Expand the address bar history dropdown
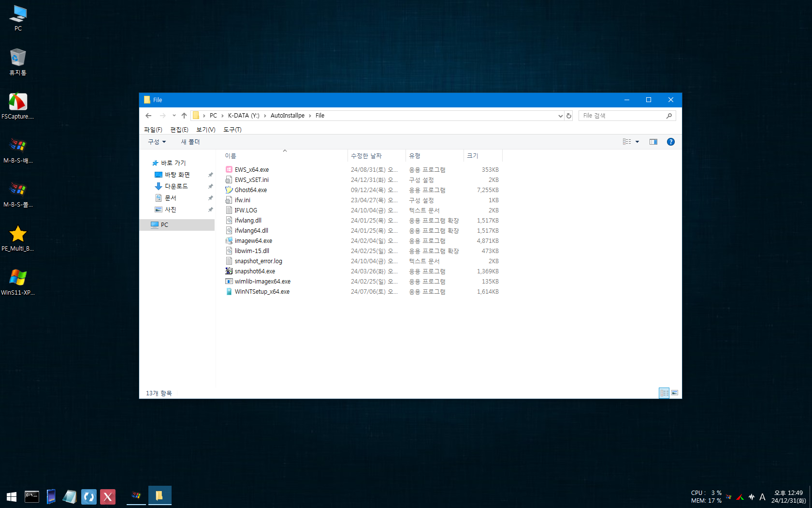Image resolution: width=812 pixels, height=508 pixels. 560,116
